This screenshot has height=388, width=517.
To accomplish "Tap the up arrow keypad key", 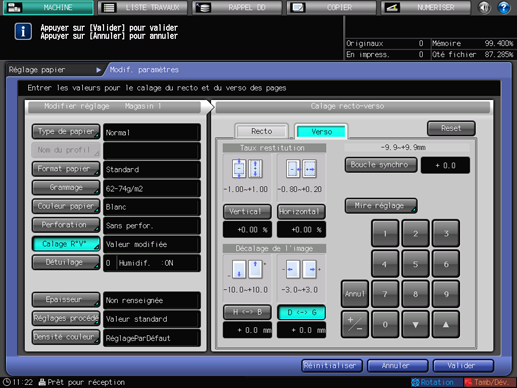I will 446,324.
